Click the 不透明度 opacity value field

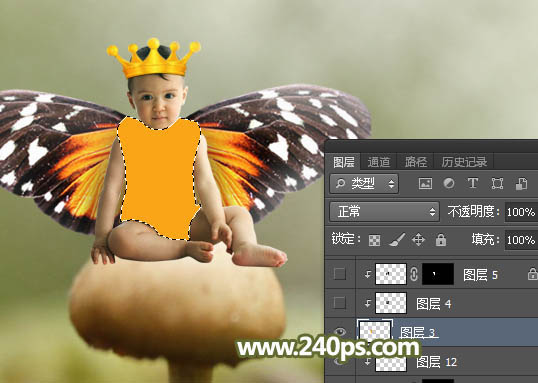tap(521, 212)
